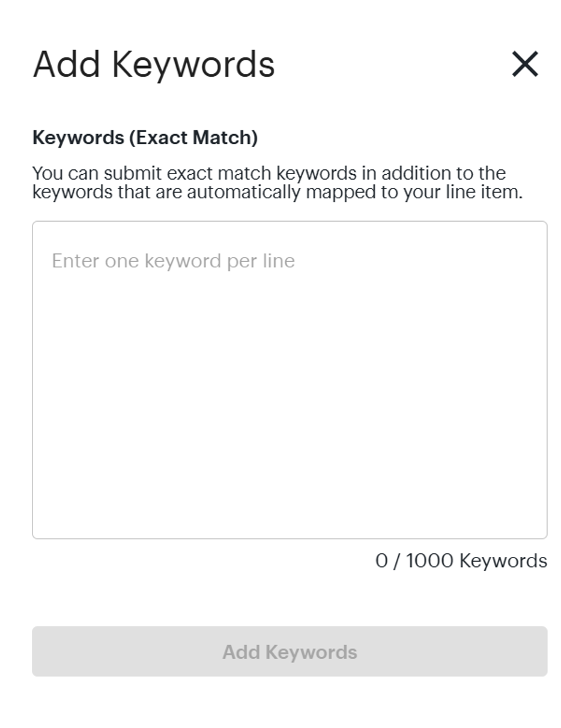Click the 'Add Keywords' dialog heading
This screenshot has width=561, height=728.
click(x=154, y=64)
